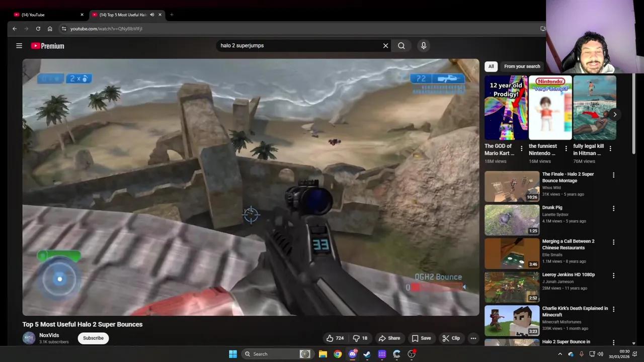Open Google Chrome from taskbar
The height and width of the screenshot is (362, 644).
(338, 354)
